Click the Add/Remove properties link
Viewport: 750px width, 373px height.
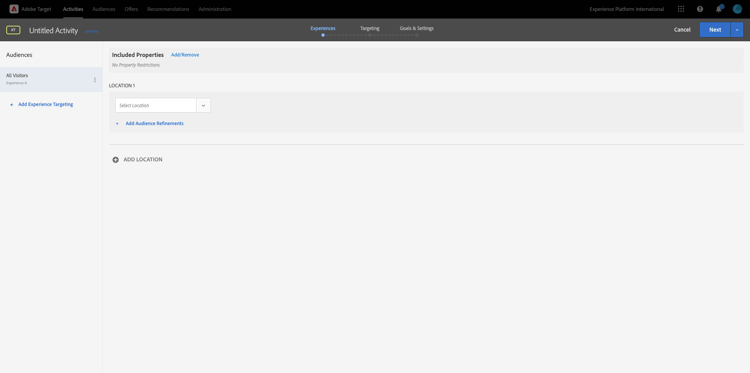coord(185,55)
